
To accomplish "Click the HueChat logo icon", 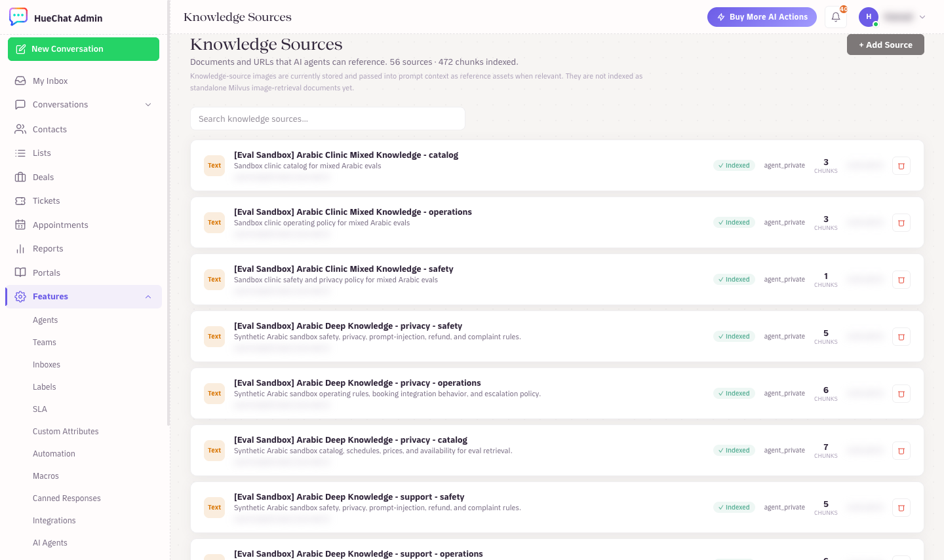I will [x=18, y=17].
